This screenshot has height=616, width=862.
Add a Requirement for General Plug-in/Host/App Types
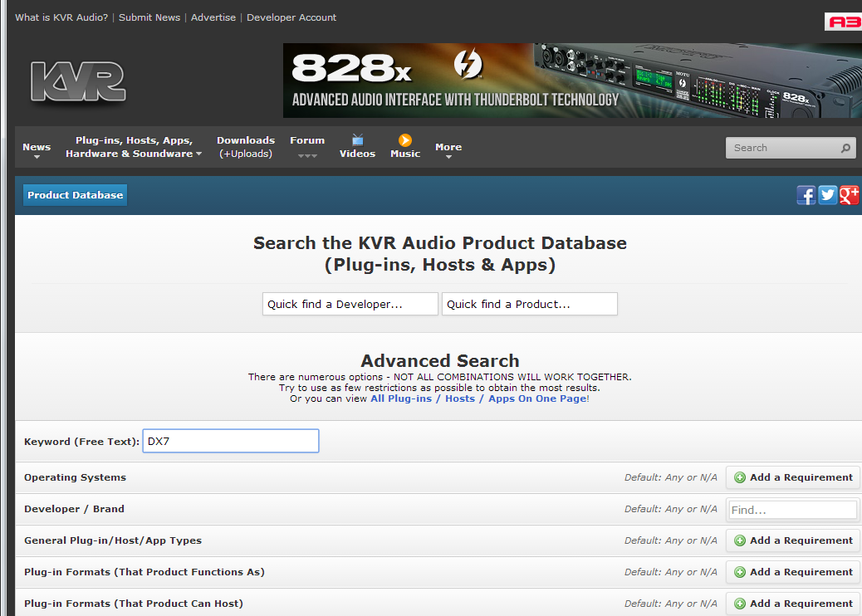coord(793,540)
